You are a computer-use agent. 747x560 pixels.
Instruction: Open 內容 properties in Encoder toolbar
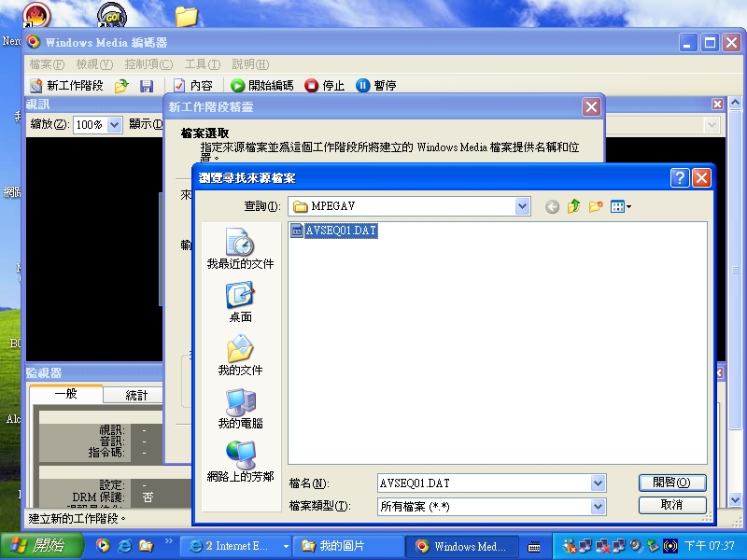[192, 86]
